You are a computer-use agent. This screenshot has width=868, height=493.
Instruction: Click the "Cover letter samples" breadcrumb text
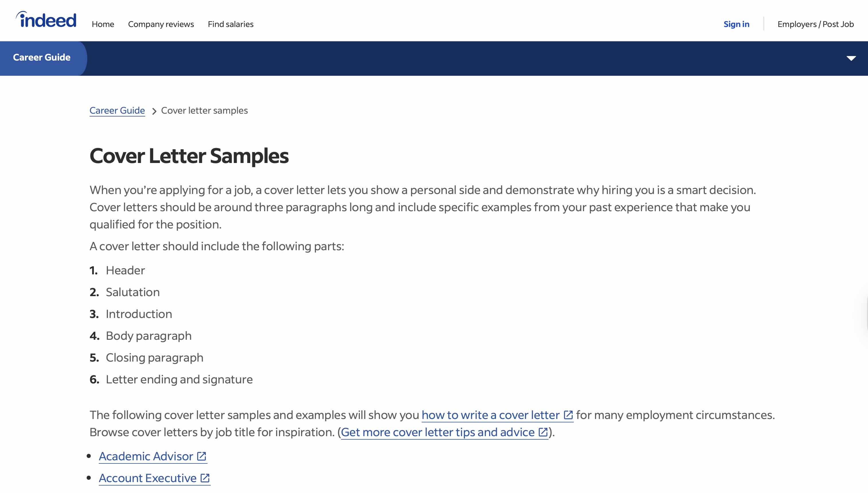204,110
